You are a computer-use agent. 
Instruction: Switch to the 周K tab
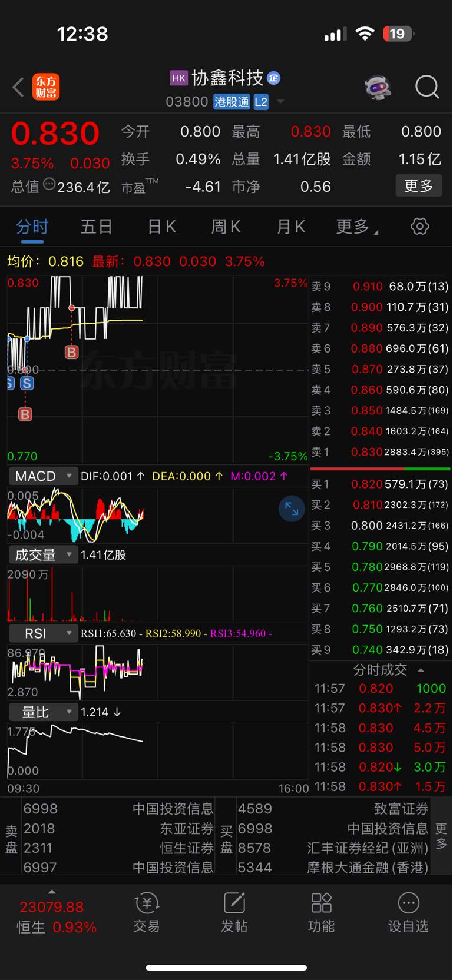pos(226,227)
